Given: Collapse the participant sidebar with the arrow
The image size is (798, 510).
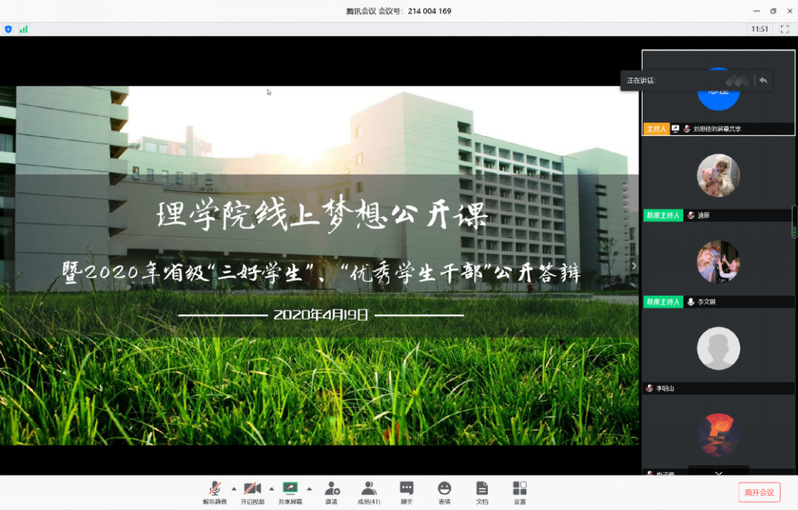Looking at the screenshot, I should tap(633, 266).
